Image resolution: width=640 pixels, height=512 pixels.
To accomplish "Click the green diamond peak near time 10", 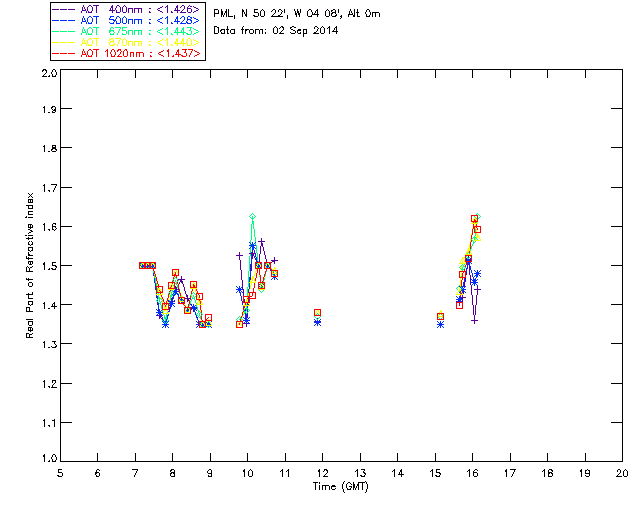I will [253, 216].
